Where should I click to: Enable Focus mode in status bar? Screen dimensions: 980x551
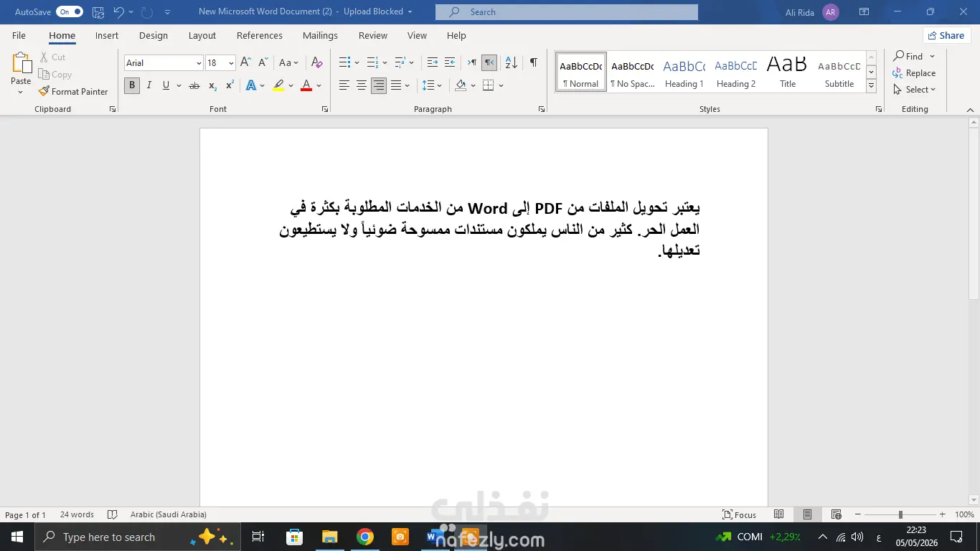(x=740, y=514)
